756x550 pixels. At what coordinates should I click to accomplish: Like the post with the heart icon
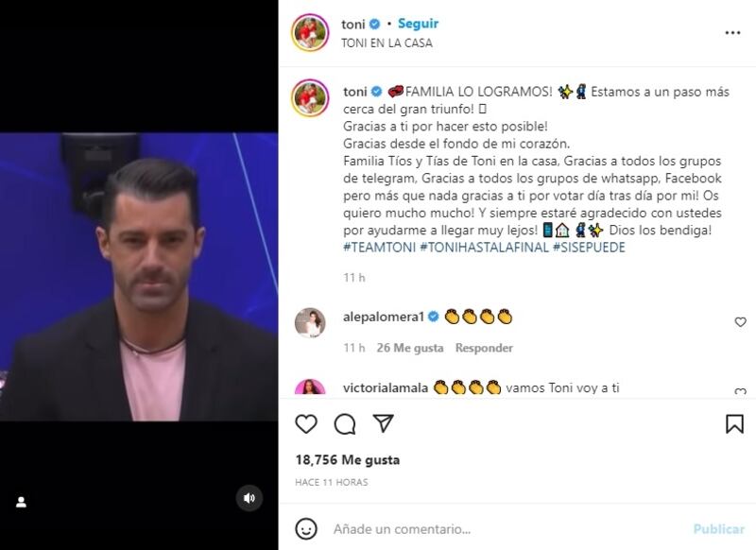click(306, 424)
